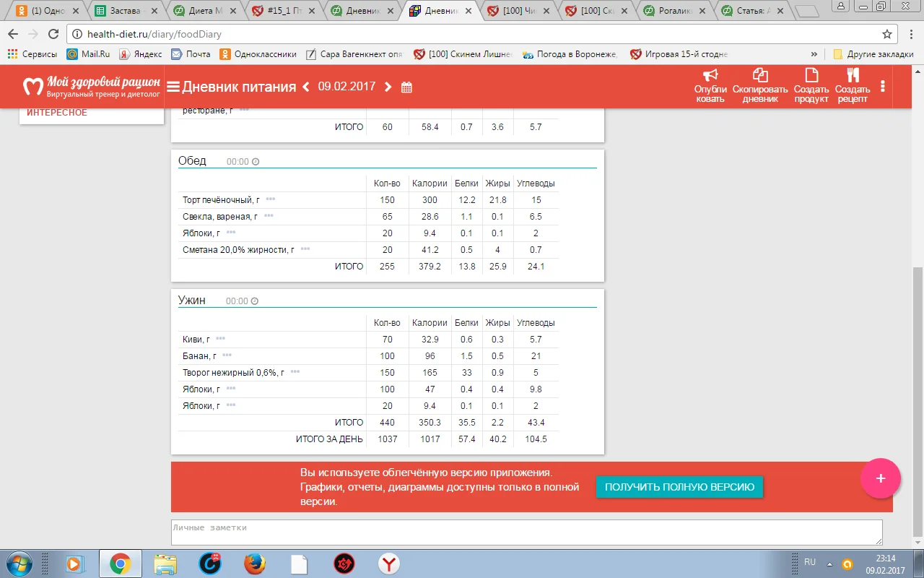Open the options dots for Сметана 20,0% жирности
The height and width of the screenshot is (578, 924).
305,249
